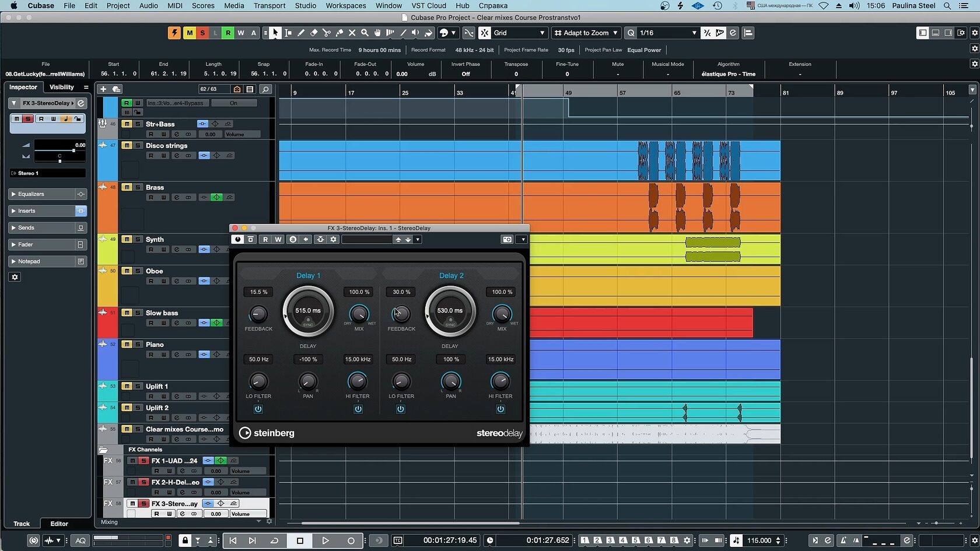The image size is (980, 551).
Task: Click the Constrain Delay Compensation lightning icon
Action: (174, 33)
